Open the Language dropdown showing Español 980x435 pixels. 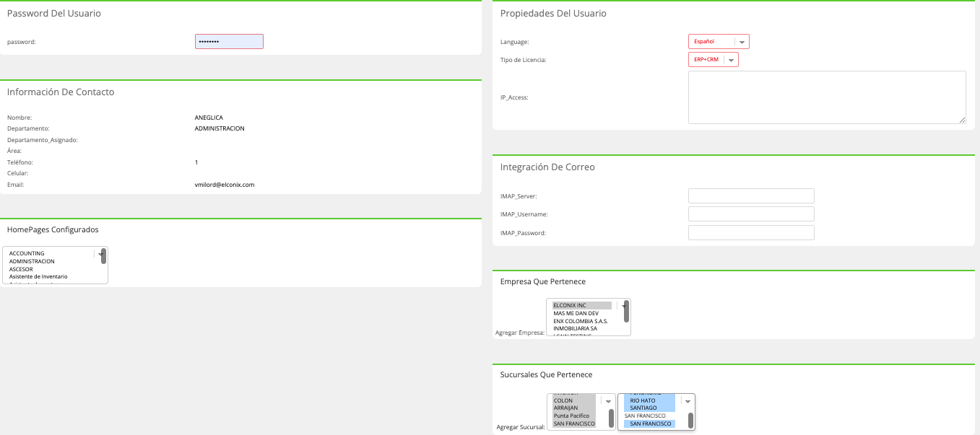tap(719, 42)
